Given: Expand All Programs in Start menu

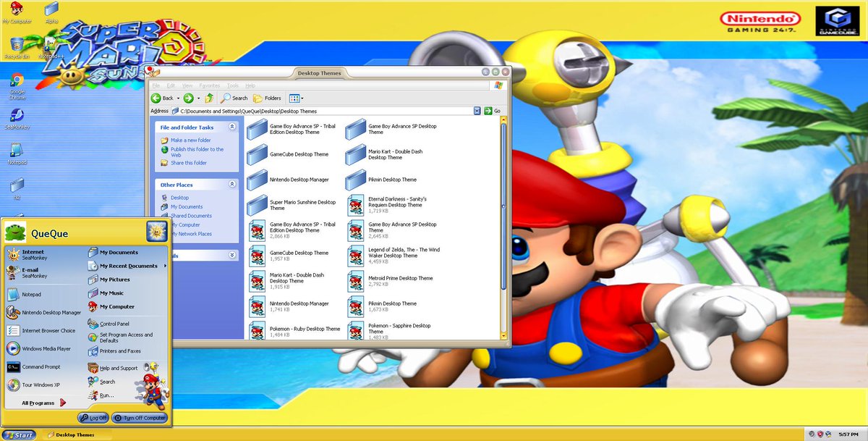Looking at the screenshot, I should coord(43,403).
